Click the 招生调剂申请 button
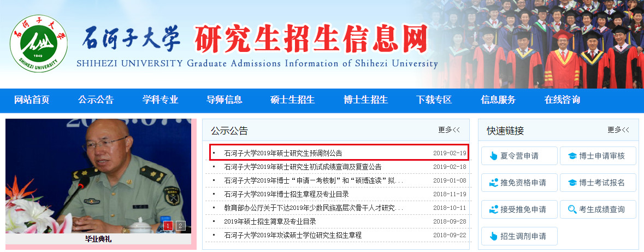The height and width of the screenshot is (252, 644). [x=519, y=236]
